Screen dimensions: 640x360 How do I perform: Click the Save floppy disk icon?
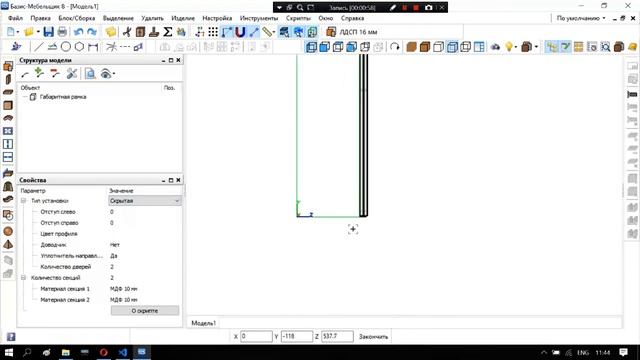[x=49, y=32]
